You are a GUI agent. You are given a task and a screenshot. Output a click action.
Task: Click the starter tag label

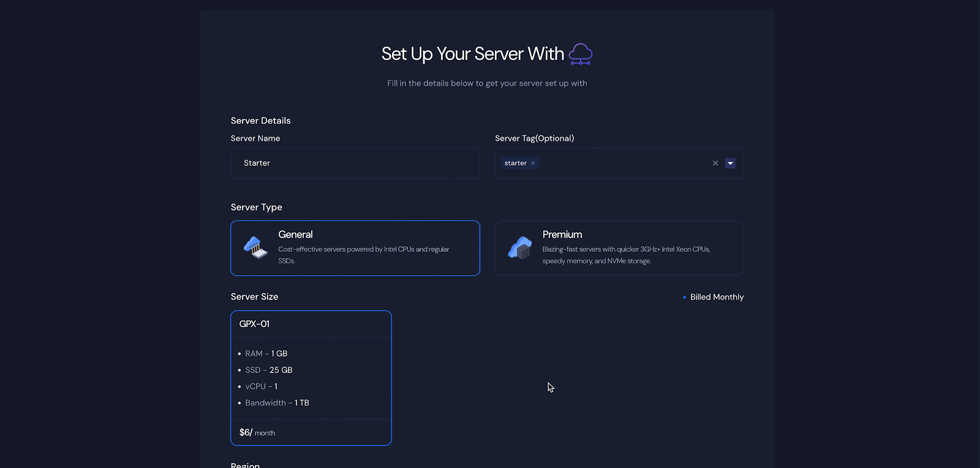(515, 164)
